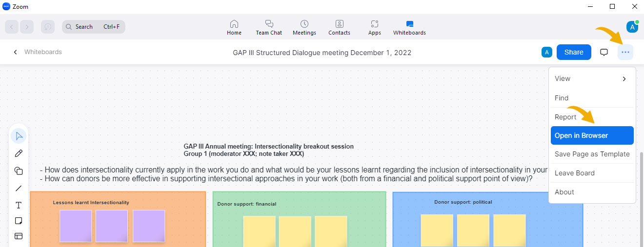644x247 pixels.
Task: Choose the Text tool
Action: pyautogui.click(x=19, y=205)
